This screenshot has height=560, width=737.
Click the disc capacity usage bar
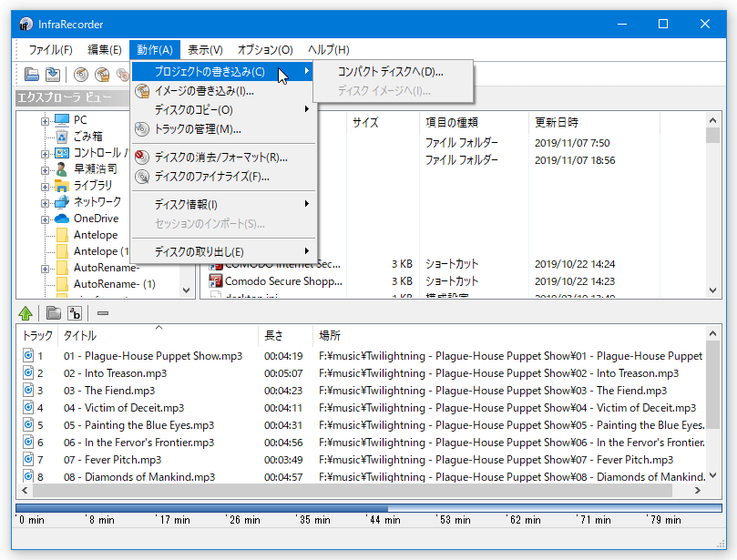pyautogui.click(x=368, y=508)
